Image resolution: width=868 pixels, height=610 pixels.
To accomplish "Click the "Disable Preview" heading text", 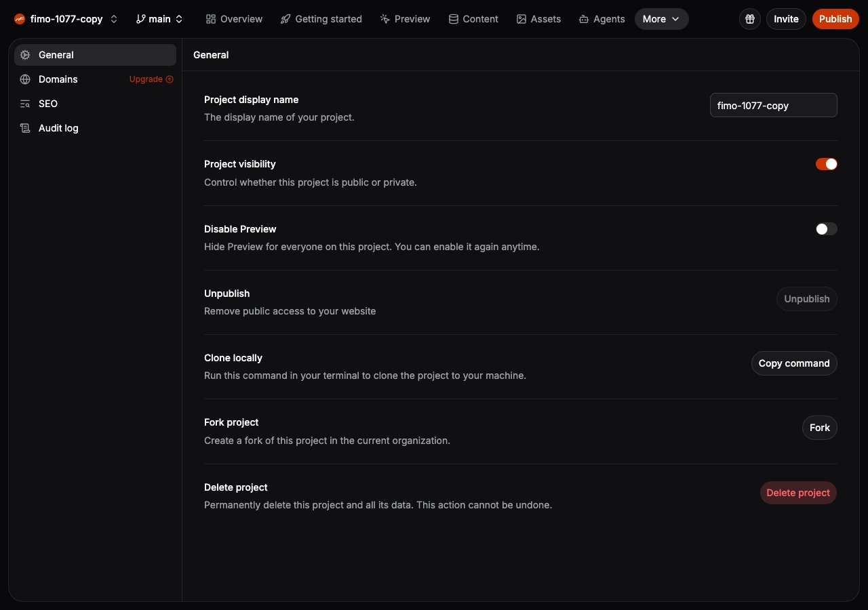I will tap(240, 229).
